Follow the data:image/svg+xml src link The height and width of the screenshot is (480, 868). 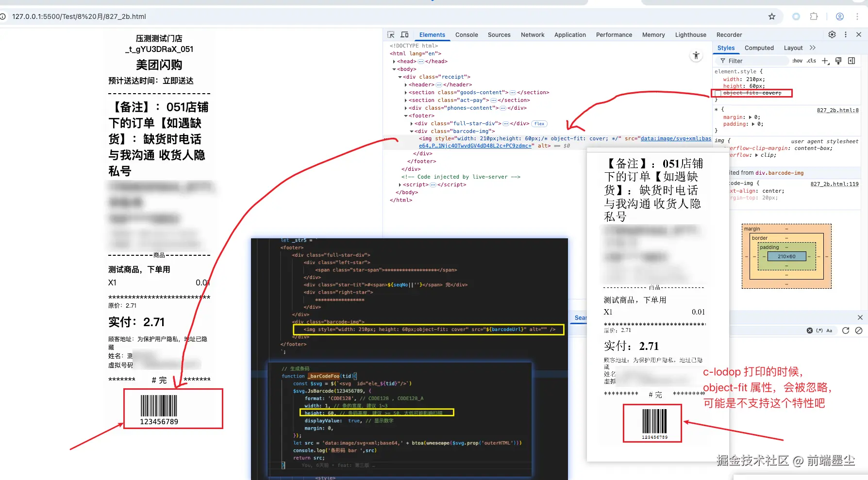[676, 139]
